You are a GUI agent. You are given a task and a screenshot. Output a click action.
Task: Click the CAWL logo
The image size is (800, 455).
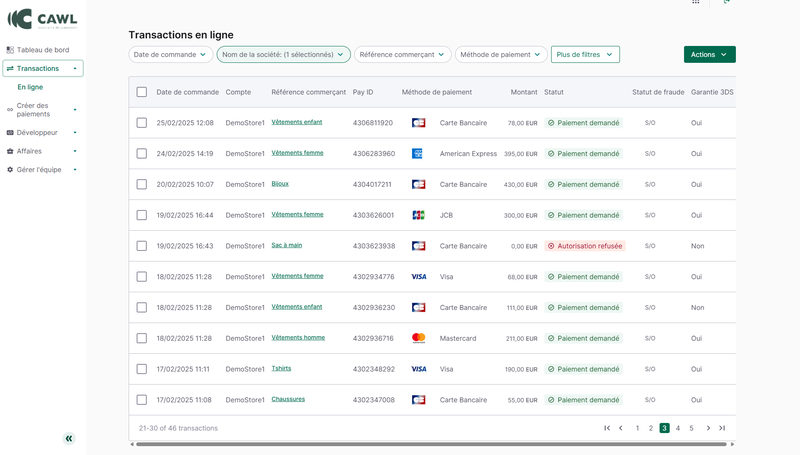tap(42, 19)
